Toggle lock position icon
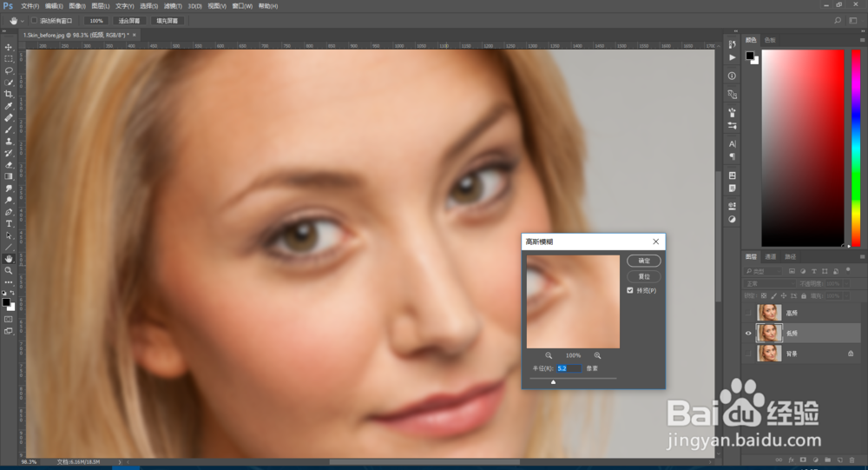The image size is (868, 470). tap(783, 296)
